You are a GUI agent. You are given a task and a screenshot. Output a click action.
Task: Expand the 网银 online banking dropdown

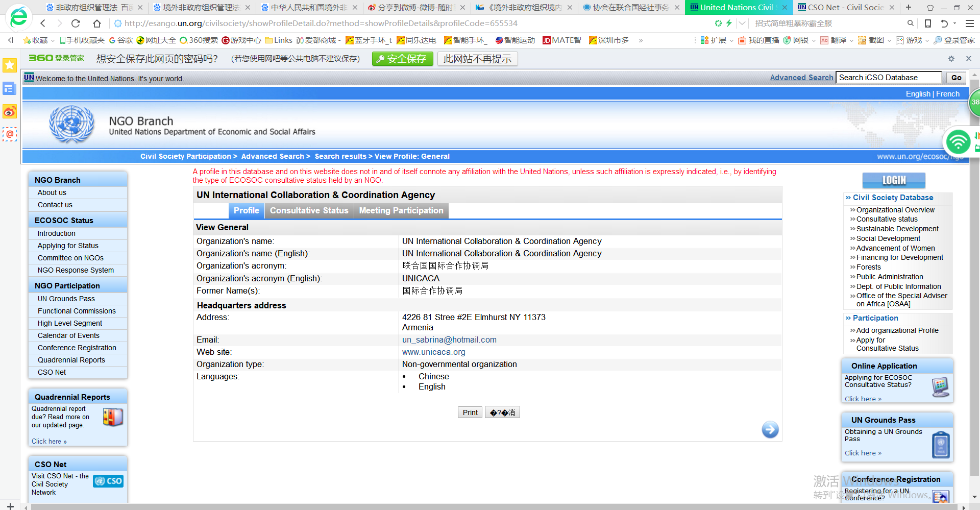tap(814, 40)
